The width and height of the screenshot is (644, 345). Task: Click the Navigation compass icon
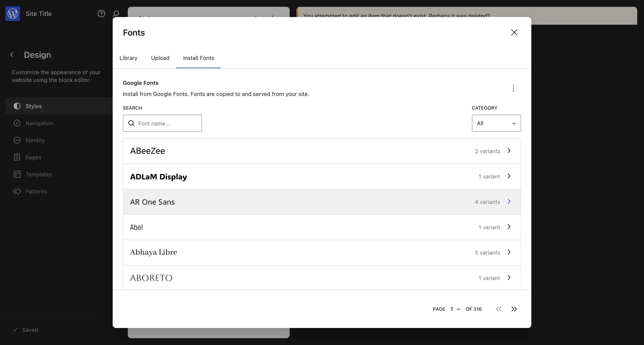pos(17,123)
